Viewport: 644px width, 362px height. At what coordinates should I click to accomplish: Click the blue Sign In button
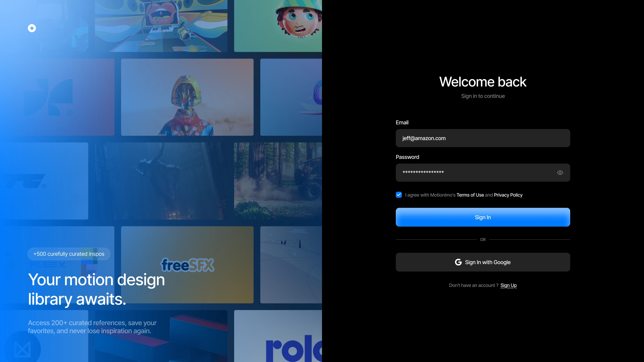483,217
